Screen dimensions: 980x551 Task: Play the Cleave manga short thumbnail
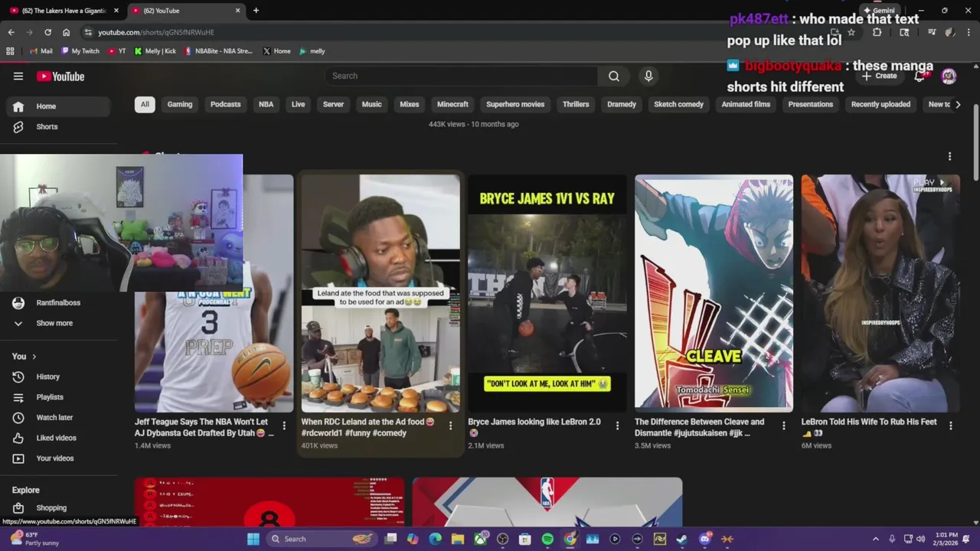pos(714,293)
